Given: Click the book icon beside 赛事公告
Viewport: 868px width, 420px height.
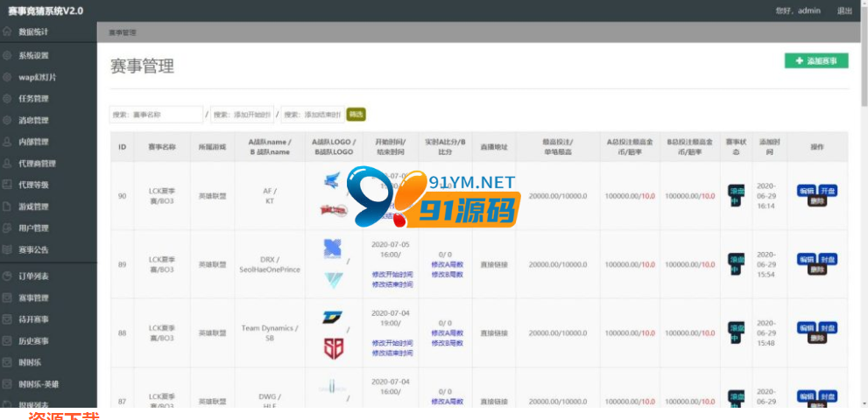Looking at the screenshot, I should tap(7, 249).
